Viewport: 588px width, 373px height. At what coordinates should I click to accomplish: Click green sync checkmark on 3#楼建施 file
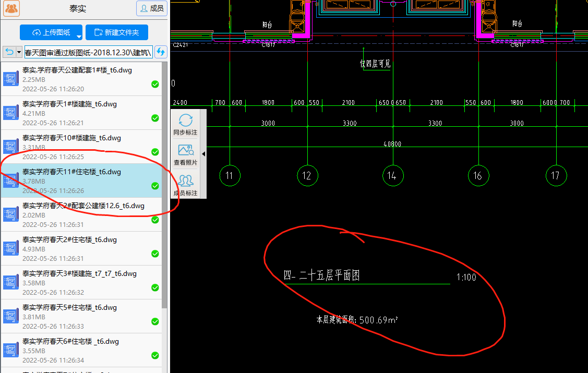coord(155,287)
